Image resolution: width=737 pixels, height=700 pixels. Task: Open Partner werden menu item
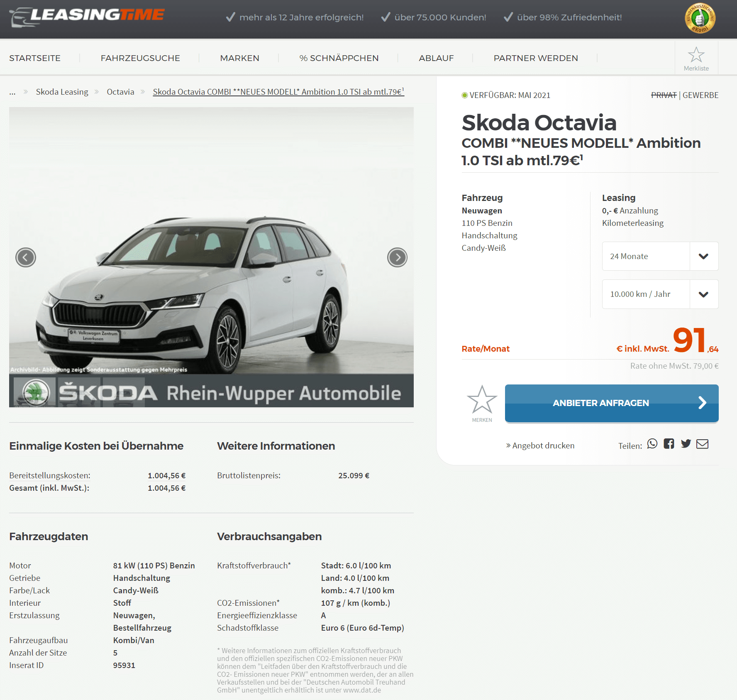tap(536, 58)
